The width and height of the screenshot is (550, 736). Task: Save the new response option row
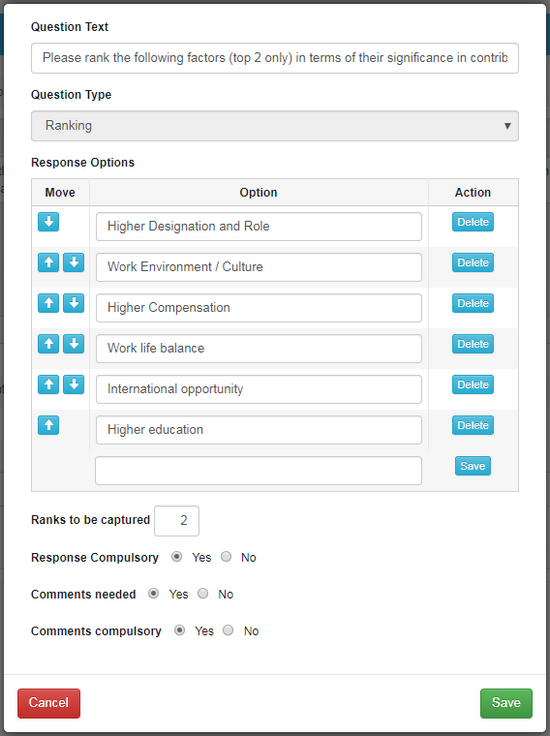point(473,466)
